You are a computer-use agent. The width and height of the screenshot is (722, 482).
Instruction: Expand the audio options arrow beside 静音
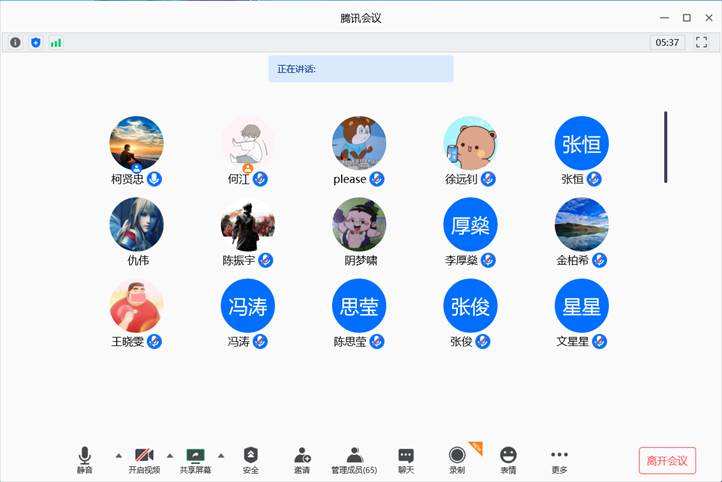(x=119, y=455)
